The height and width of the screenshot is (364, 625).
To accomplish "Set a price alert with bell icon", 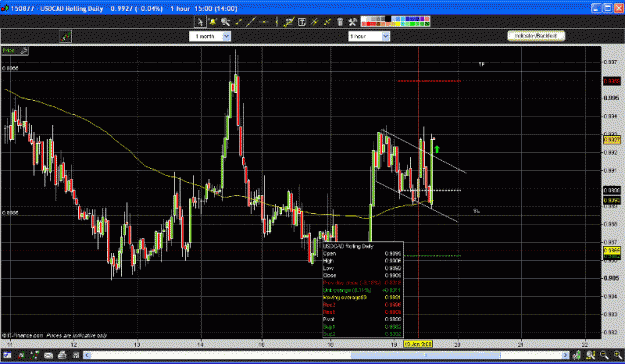I will click(212, 22).
